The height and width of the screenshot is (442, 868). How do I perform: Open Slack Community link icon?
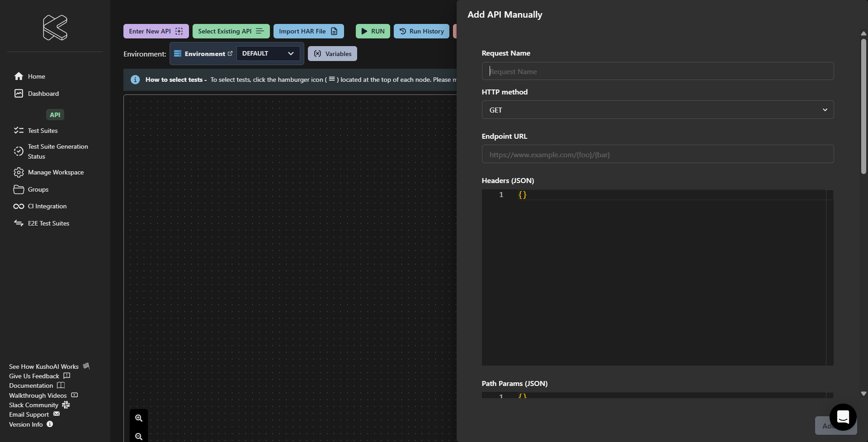66,404
